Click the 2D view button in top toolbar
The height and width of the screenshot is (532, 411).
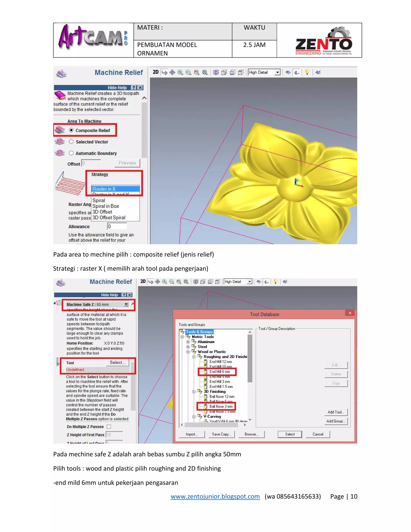[156, 72]
